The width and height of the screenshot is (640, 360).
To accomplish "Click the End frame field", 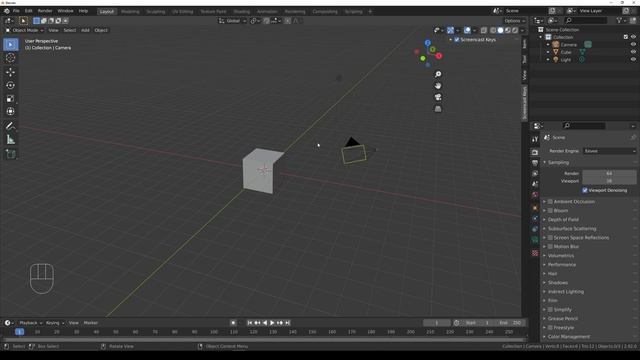I will (511, 323).
